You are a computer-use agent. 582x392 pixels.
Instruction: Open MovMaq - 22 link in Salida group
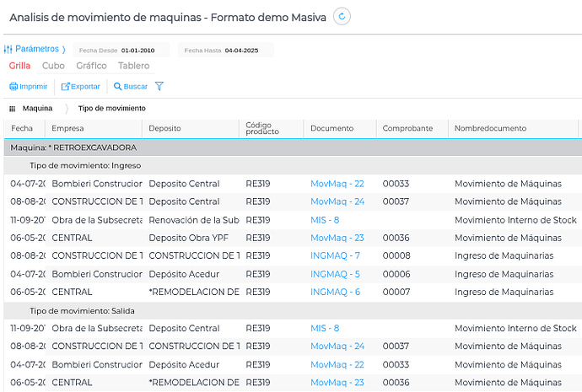coord(337,364)
